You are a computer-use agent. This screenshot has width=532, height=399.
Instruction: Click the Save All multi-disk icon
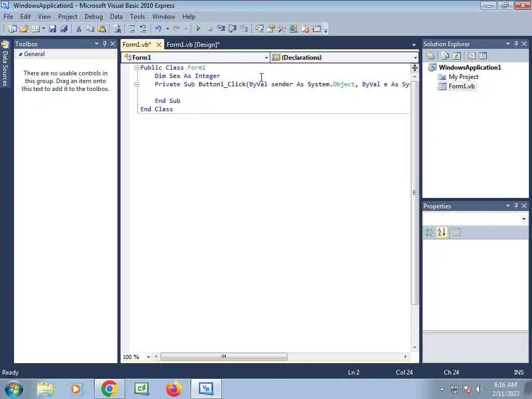[x=64, y=29]
